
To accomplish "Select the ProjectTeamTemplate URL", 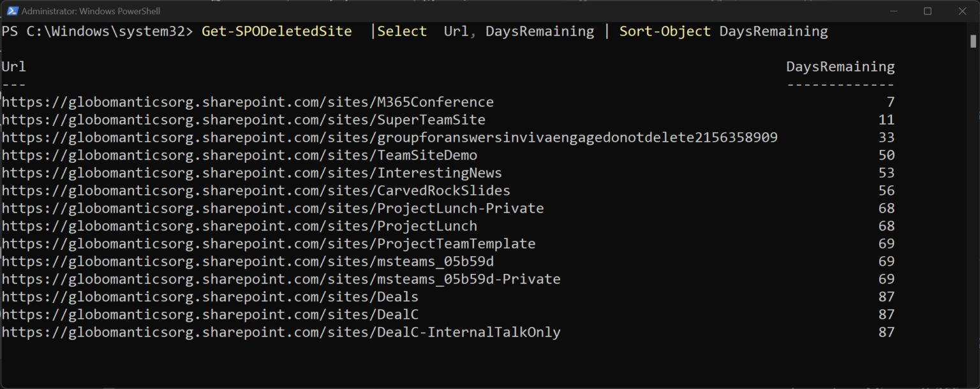I will [268, 243].
